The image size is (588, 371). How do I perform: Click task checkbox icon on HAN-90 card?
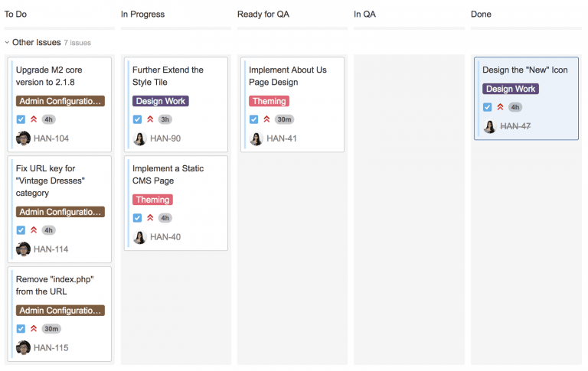click(x=137, y=119)
